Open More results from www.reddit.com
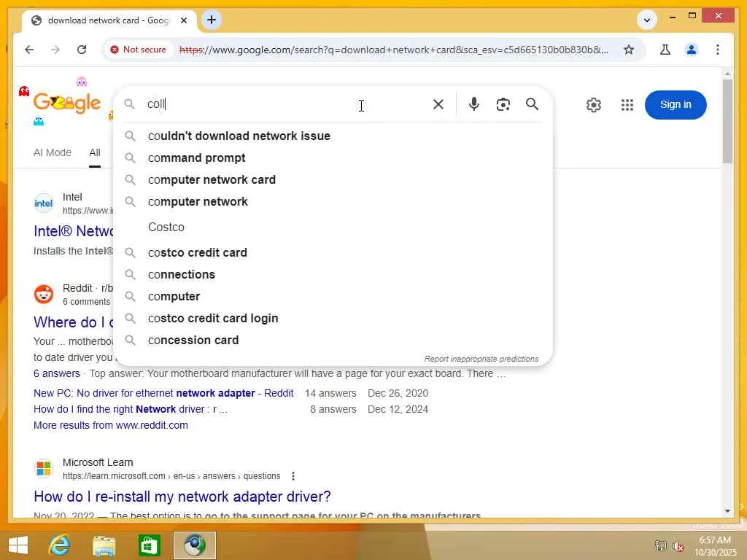 [111, 425]
